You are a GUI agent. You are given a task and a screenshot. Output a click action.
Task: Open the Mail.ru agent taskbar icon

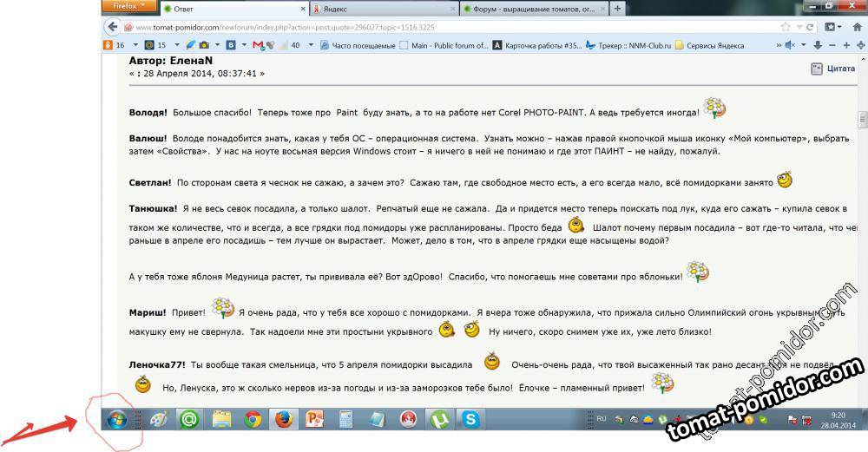[x=189, y=420]
